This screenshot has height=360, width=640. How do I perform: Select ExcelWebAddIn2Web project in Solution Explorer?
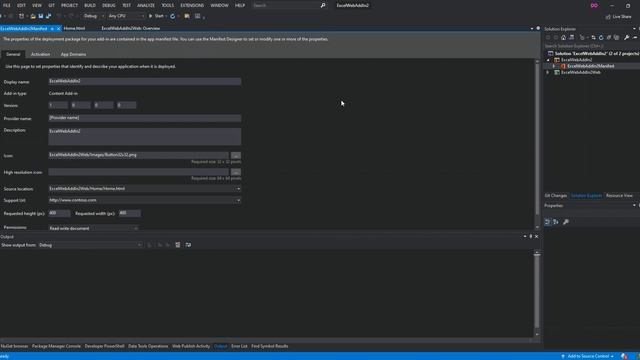click(581, 72)
